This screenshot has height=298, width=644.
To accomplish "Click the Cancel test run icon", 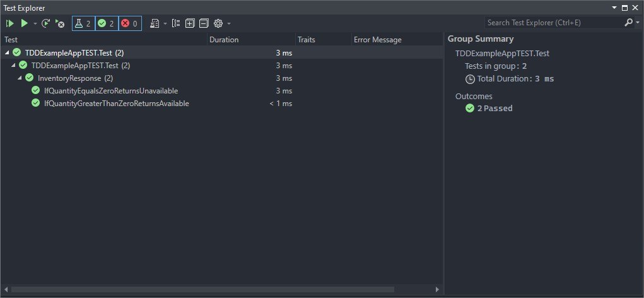I will [x=60, y=23].
